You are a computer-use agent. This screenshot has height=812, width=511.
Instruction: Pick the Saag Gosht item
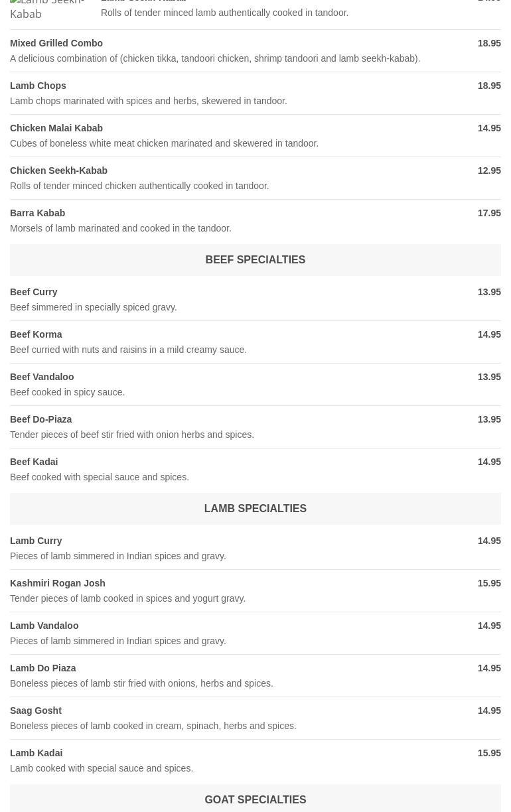(35, 710)
